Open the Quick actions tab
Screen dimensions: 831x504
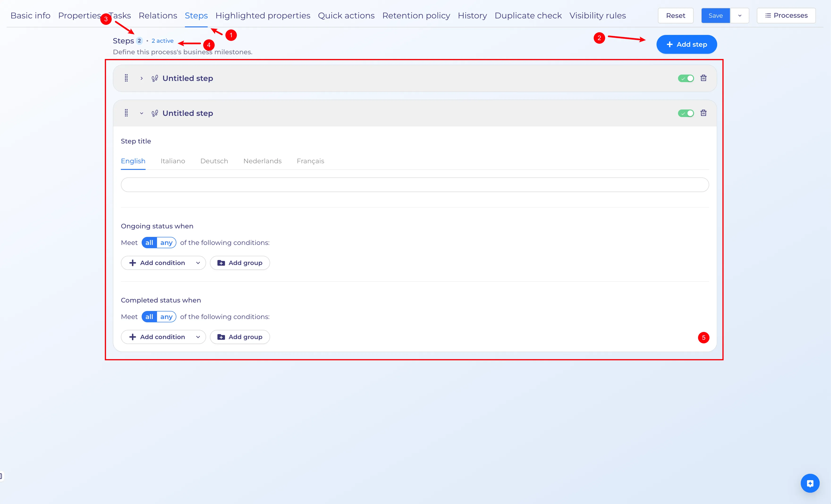click(346, 16)
